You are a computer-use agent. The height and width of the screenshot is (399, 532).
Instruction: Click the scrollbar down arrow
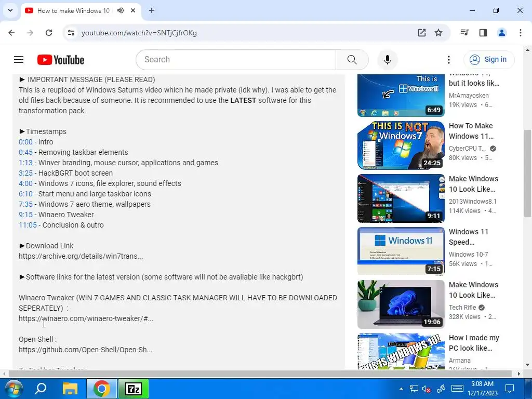528,365
